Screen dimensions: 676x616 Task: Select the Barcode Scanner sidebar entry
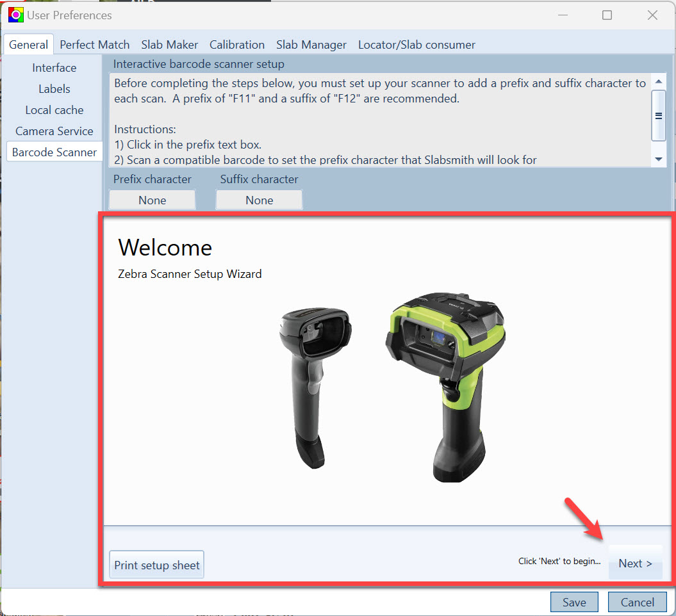[x=54, y=152]
